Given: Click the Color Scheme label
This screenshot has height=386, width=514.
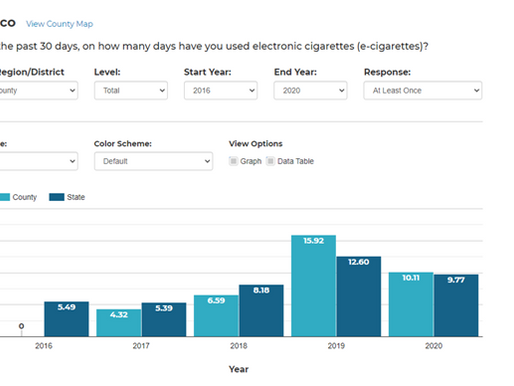Looking at the screenshot, I should click(123, 144).
